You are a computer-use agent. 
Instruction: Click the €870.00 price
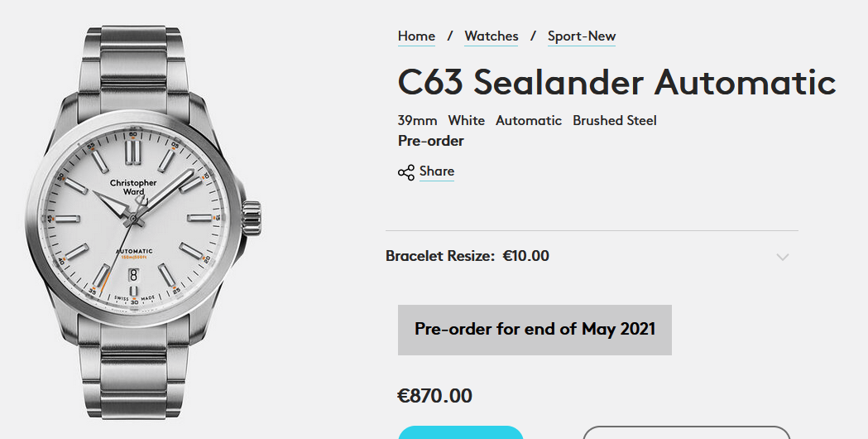coord(435,396)
